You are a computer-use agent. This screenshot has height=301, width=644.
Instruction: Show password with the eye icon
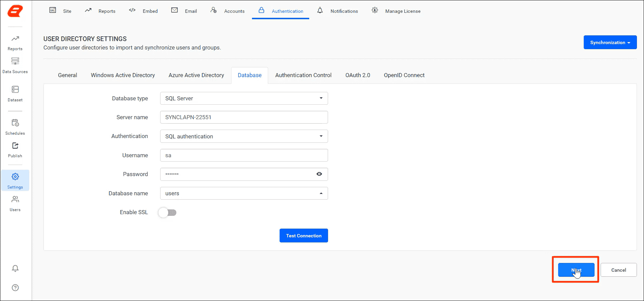[x=319, y=174]
